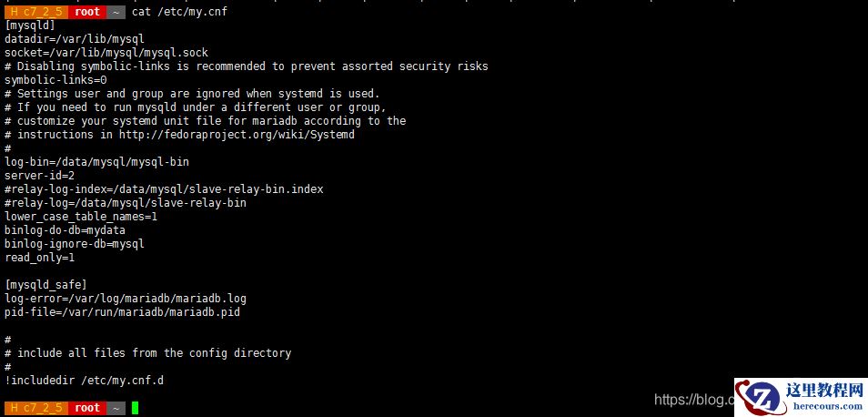Click the binlog-do-db=mydata line
Viewport: 868px width, 417px height.
pyautogui.click(x=65, y=230)
